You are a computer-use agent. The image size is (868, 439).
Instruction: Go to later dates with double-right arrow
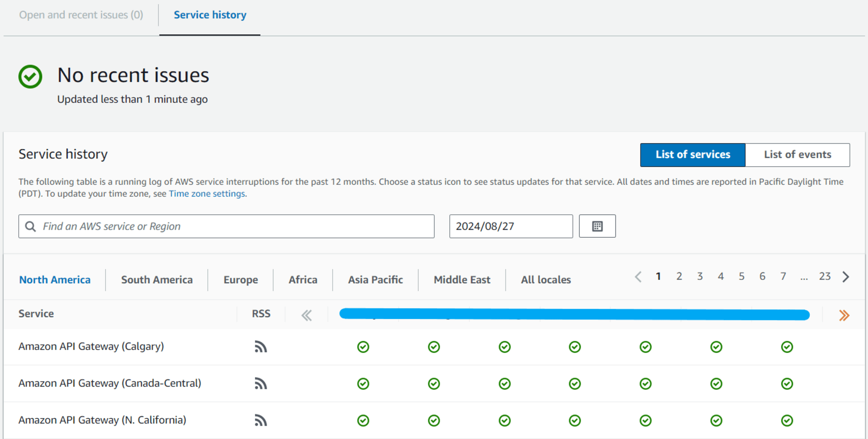coord(844,315)
